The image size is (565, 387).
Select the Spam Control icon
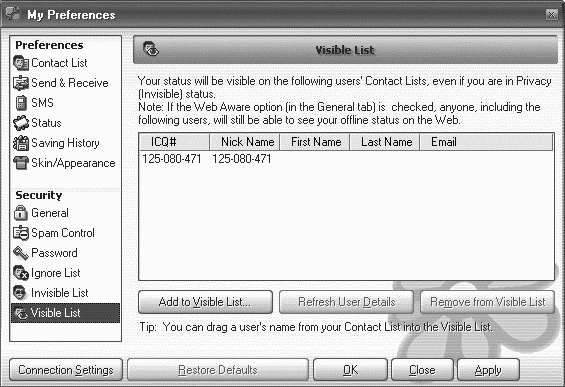click(21, 233)
